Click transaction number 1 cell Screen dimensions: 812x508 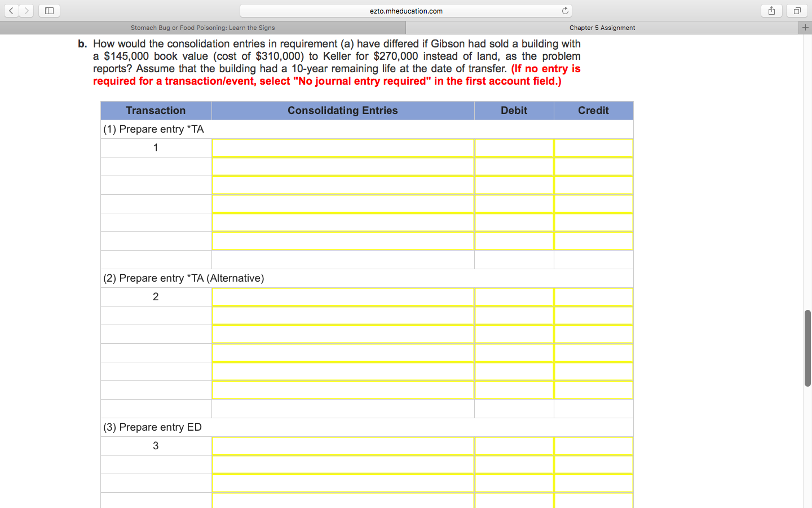(156, 148)
